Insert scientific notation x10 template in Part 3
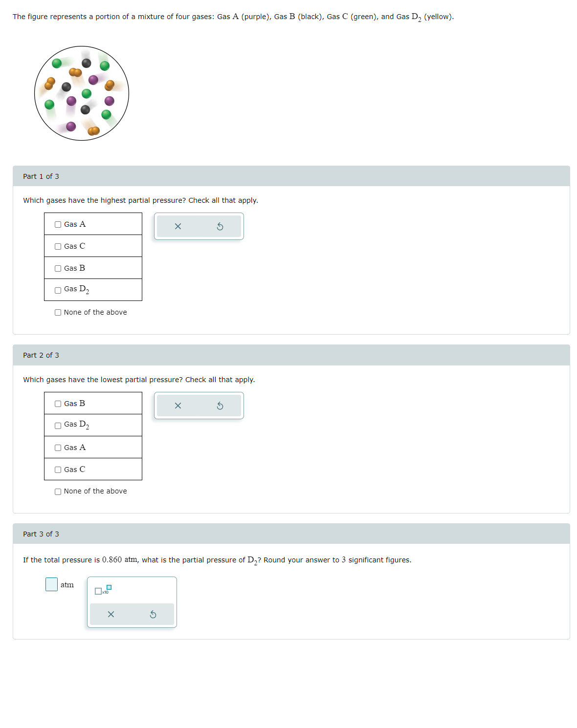577x728 pixels. pyautogui.click(x=103, y=590)
